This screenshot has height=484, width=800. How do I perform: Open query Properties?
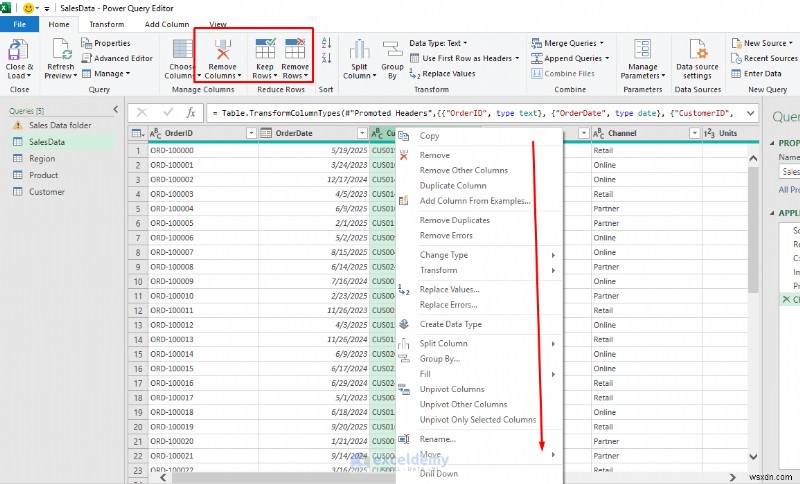pos(106,43)
